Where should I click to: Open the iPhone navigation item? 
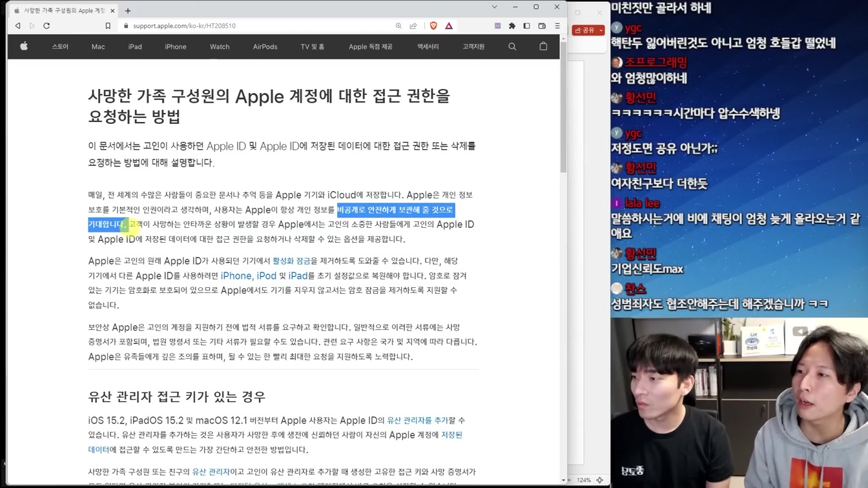[176, 46]
